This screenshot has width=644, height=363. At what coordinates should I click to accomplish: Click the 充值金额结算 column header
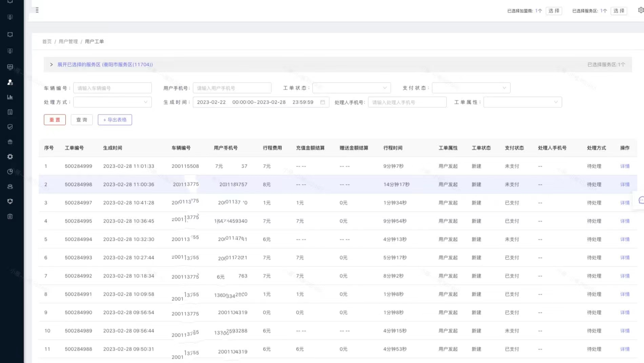tap(310, 148)
